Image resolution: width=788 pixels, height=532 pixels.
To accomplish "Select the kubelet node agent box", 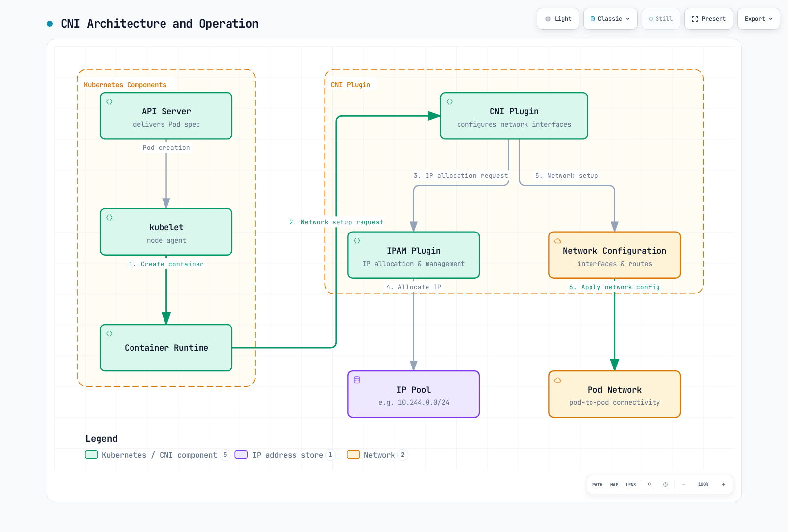I will [166, 232].
